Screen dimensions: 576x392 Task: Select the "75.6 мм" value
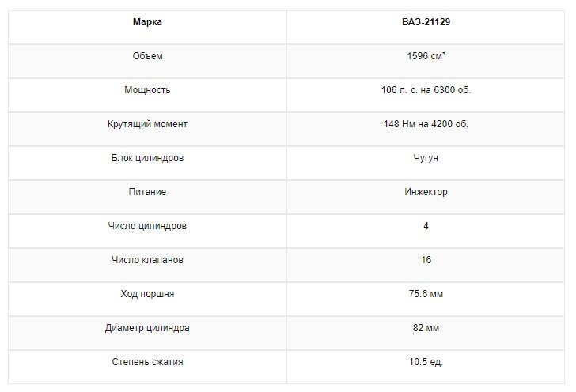[x=426, y=294]
